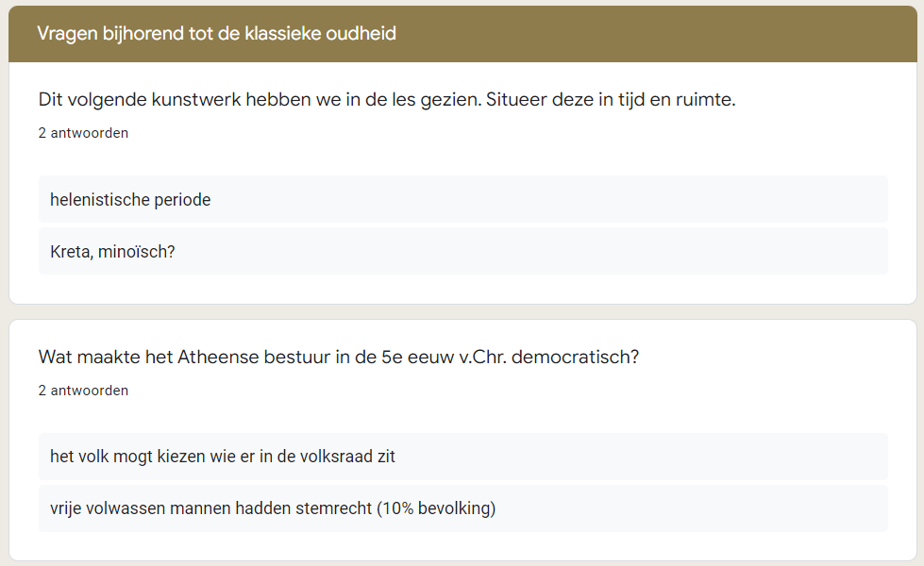Viewport: 924px width, 566px height.
Task: Select the answer 'Kreta, minoïsch?'
Action: (463, 251)
